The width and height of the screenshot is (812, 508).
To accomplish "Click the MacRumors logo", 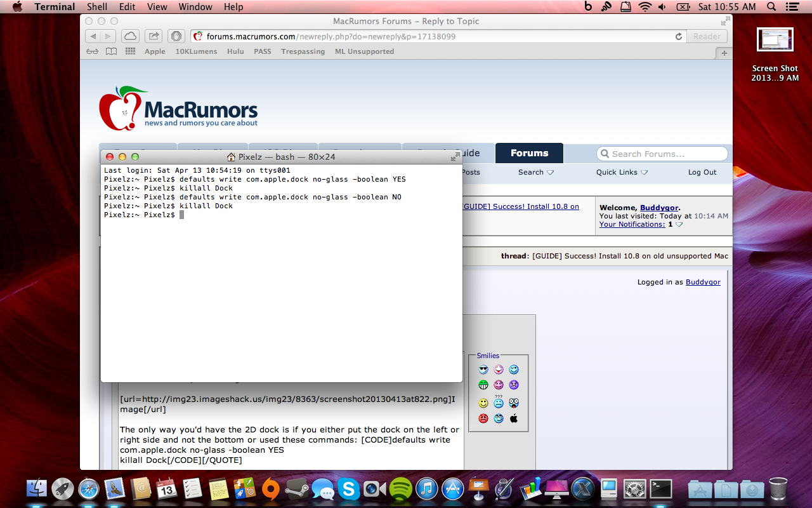I will tap(178, 108).
